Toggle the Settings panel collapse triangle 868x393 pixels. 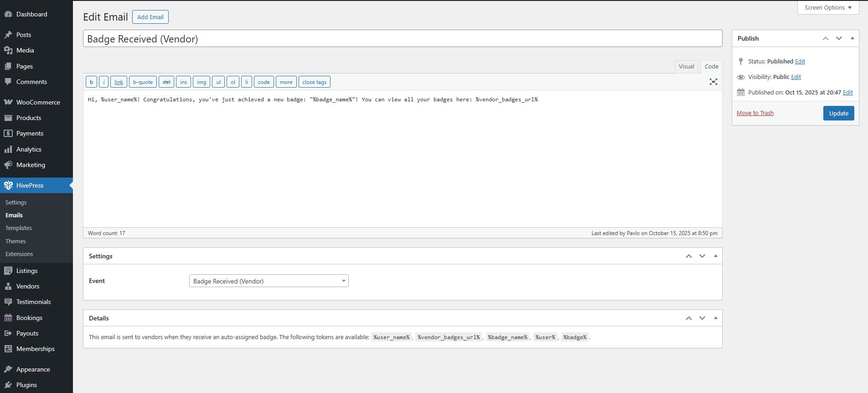pyautogui.click(x=715, y=256)
